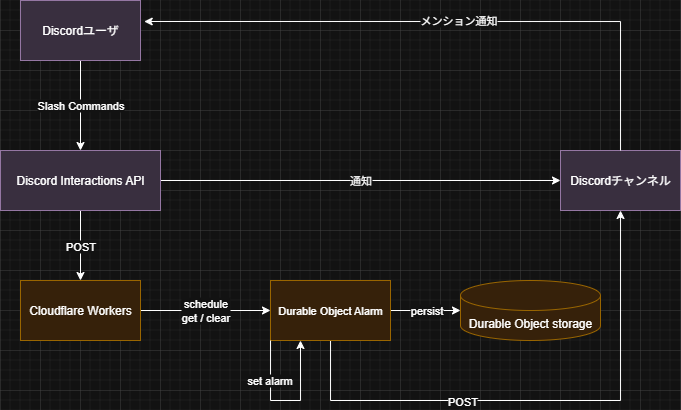681x410 pixels.
Task: Select the Discord Interactions API box
Action: 80,181
